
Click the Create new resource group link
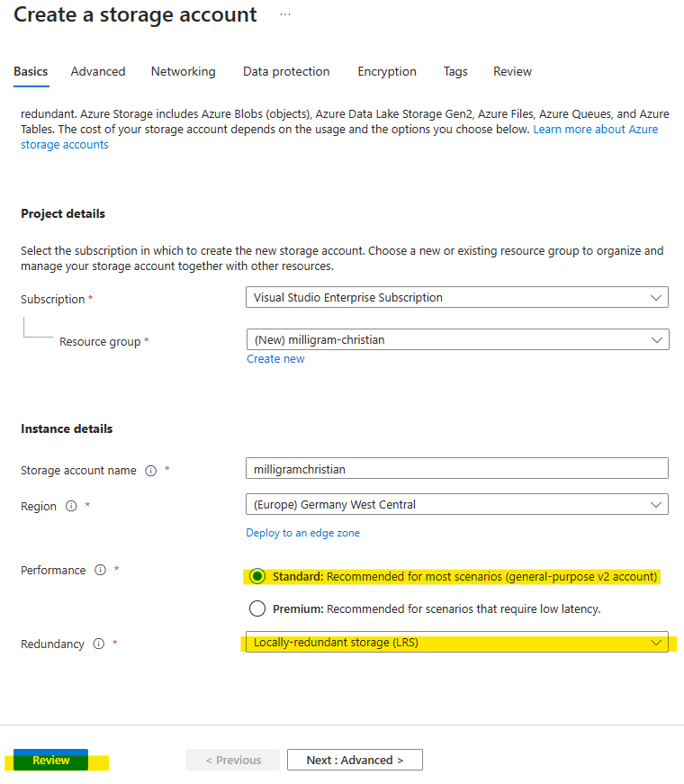coord(275,358)
